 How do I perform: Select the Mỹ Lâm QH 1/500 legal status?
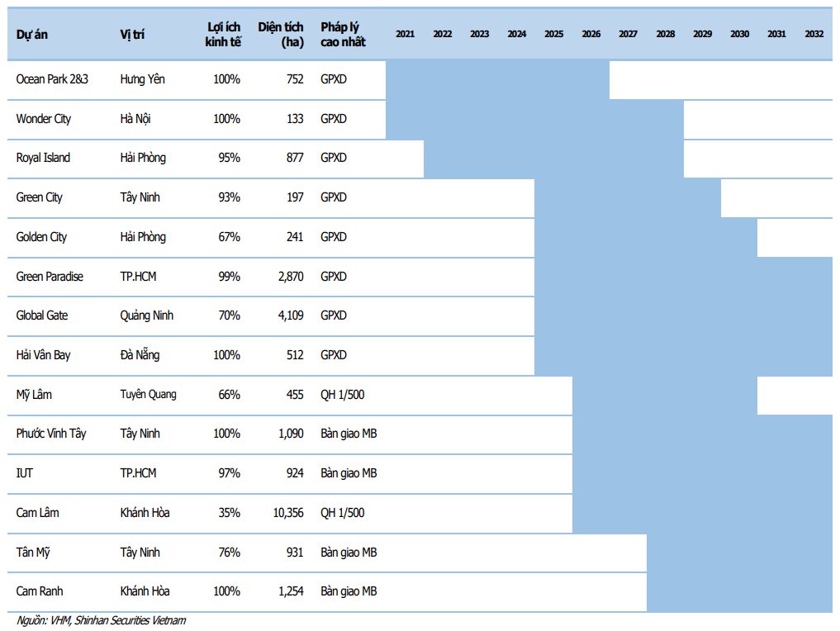coord(342,395)
